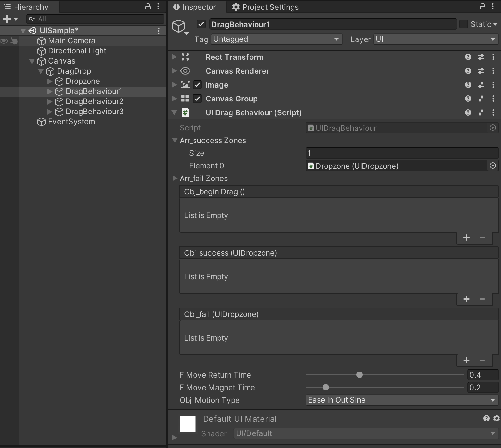Image resolution: width=501 pixels, height=448 pixels.
Task: Open Image component three-dot menu
Action: tap(493, 85)
